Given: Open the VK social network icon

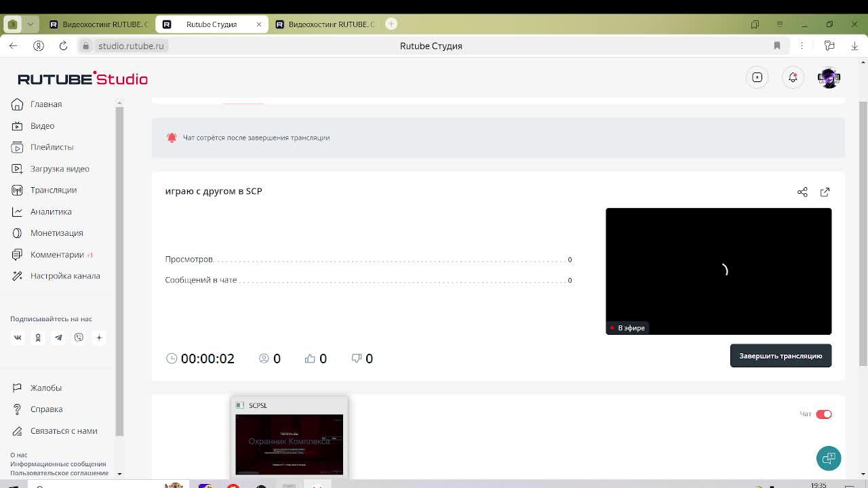Looking at the screenshot, I should pyautogui.click(x=18, y=338).
